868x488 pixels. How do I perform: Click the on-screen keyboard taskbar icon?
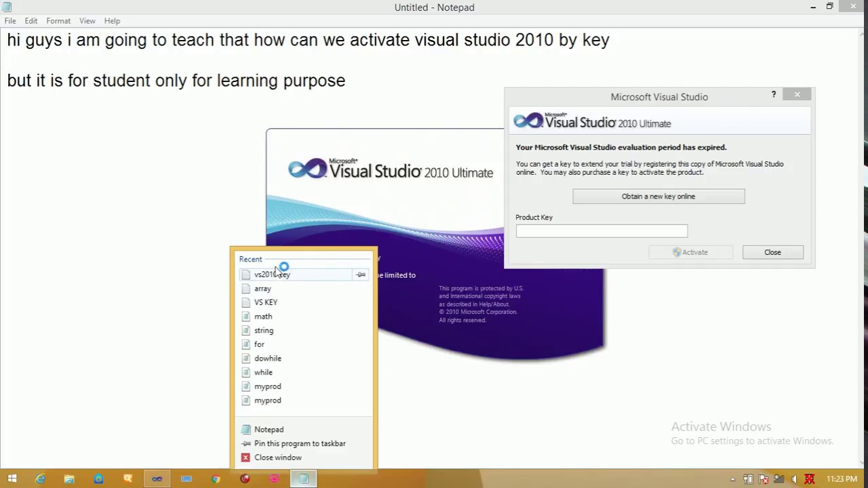coord(186,479)
